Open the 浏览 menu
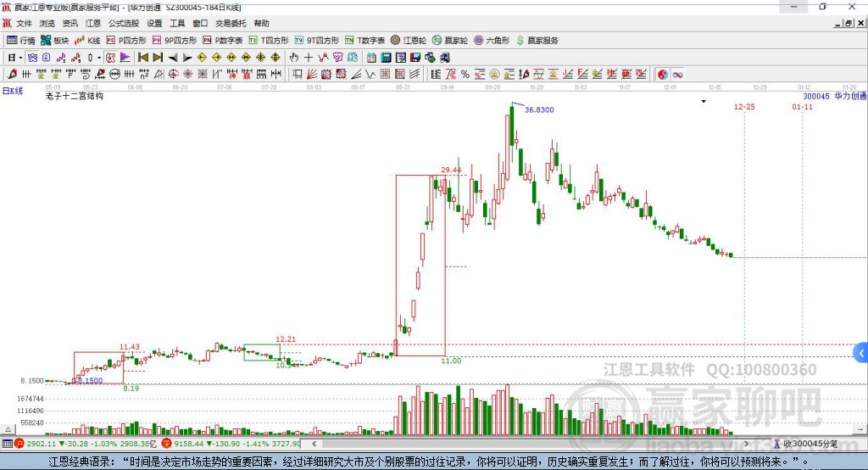Image resolution: width=868 pixels, height=470 pixels. coord(47,23)
